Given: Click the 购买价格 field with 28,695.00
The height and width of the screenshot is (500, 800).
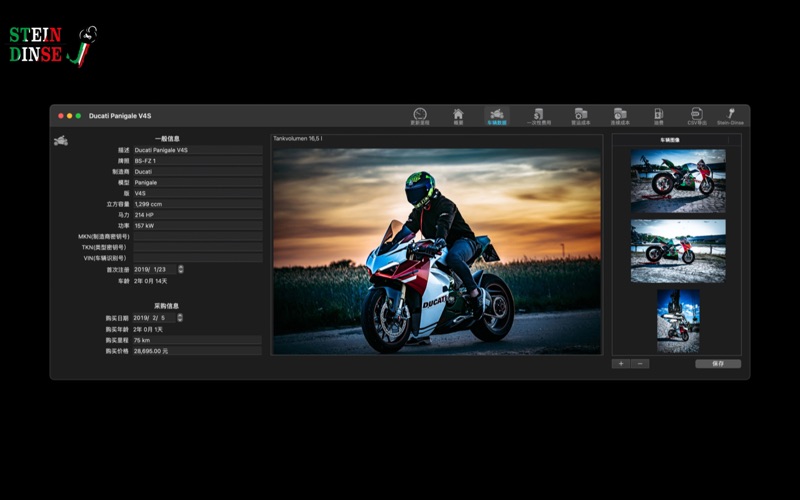Looking at the screenshot, I should pos(197,351).
